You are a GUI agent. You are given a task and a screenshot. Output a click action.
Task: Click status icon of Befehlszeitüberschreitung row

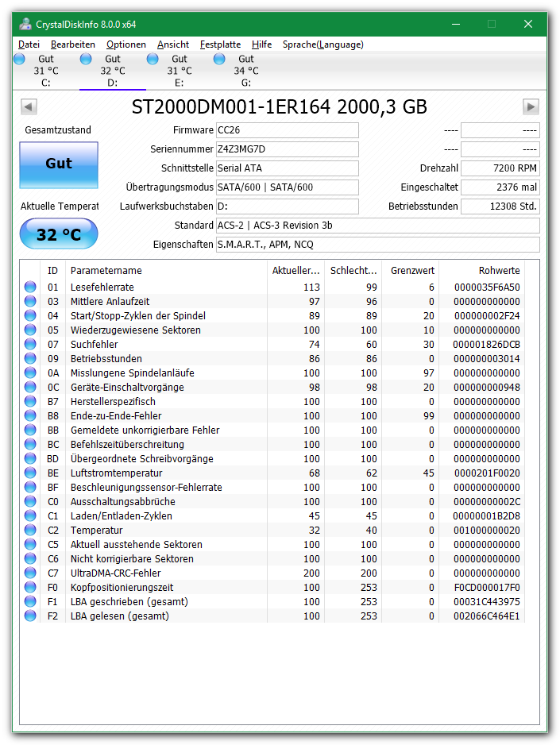click(x=30, y=444)
